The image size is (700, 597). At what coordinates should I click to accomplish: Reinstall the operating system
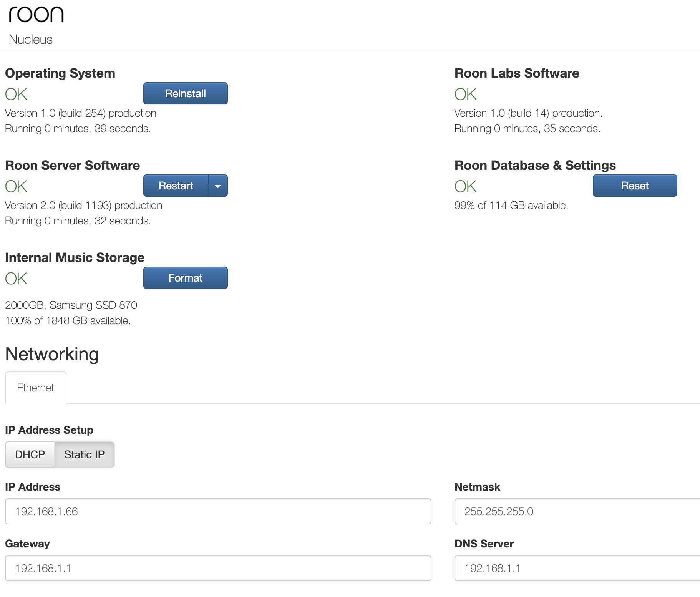[185, 93]
